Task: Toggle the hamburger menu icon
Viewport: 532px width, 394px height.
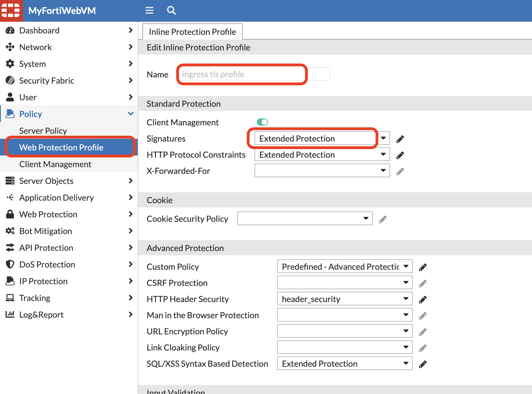Action: [149, 11]
